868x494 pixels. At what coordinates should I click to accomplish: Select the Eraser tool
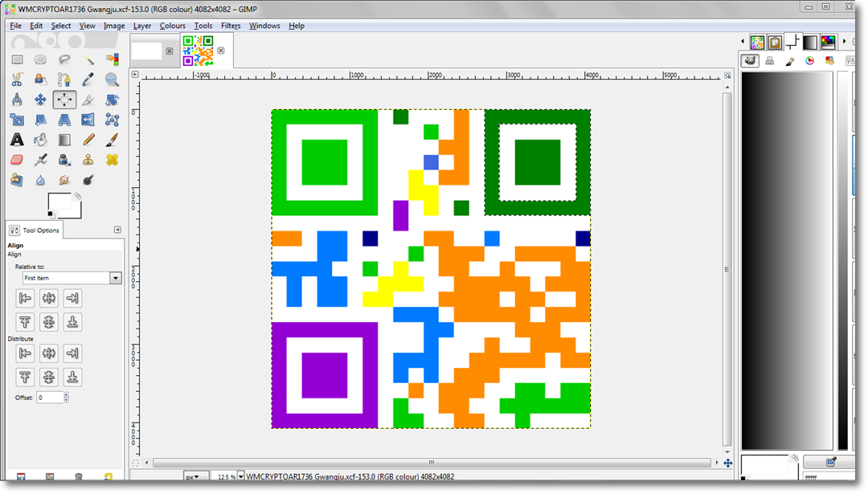point(17,160)
